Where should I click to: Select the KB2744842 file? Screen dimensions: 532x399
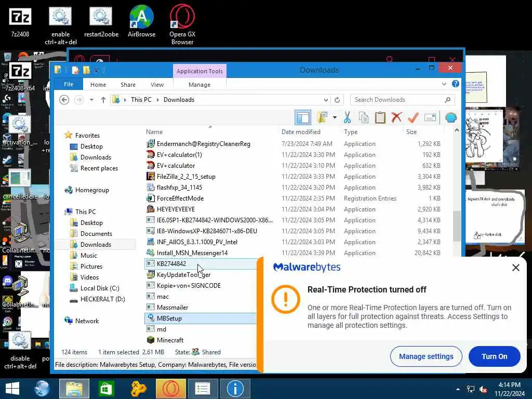click(x=171, y=263)
